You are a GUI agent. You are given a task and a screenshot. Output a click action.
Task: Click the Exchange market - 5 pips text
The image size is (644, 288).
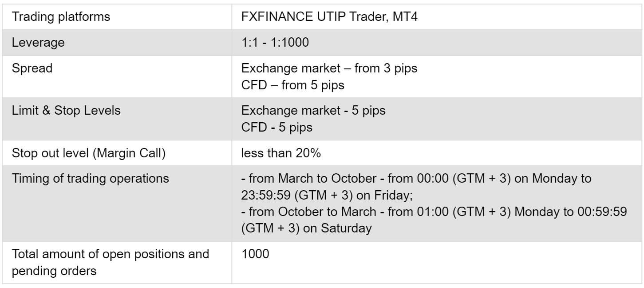pos(313,111)
